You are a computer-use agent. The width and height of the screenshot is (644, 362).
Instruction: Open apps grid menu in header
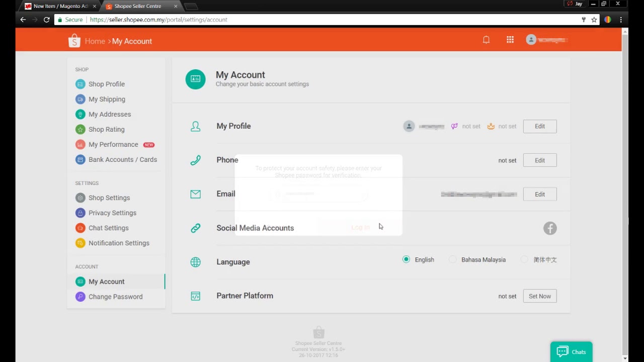click(510, 40)
